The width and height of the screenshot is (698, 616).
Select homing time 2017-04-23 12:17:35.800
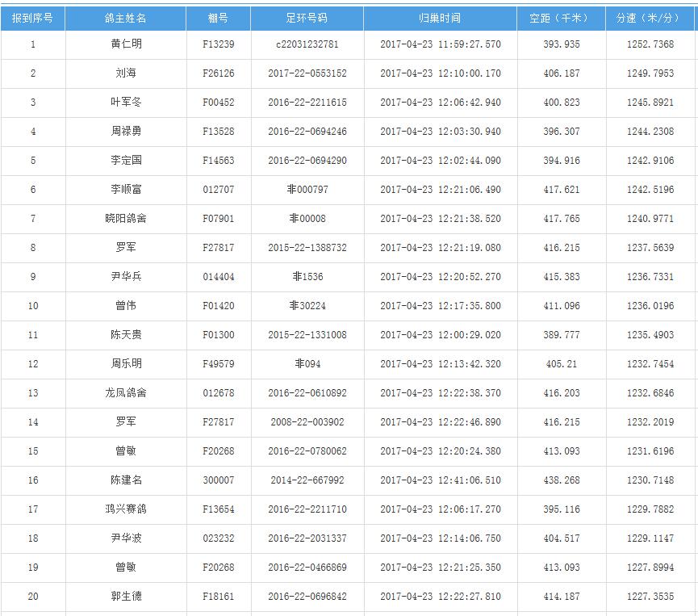(x=440, y=306)
